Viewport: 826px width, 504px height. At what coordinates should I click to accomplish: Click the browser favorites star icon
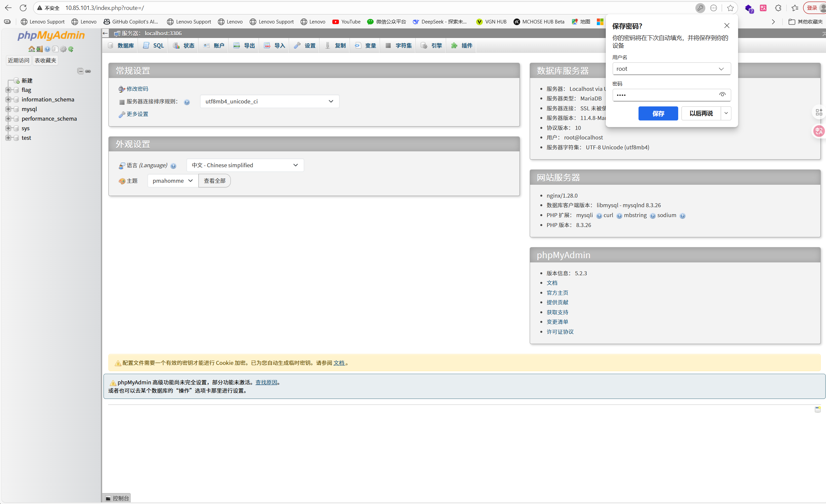click(730, 8)
